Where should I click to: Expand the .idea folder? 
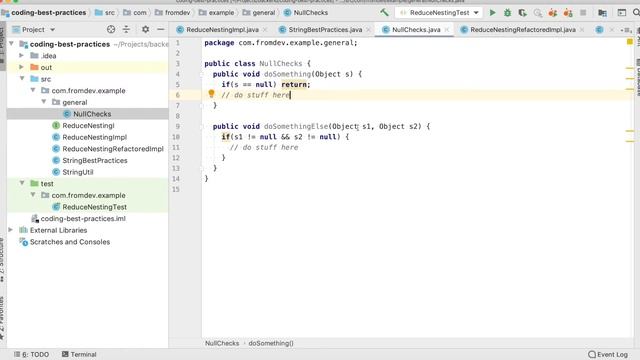point(22,55)
